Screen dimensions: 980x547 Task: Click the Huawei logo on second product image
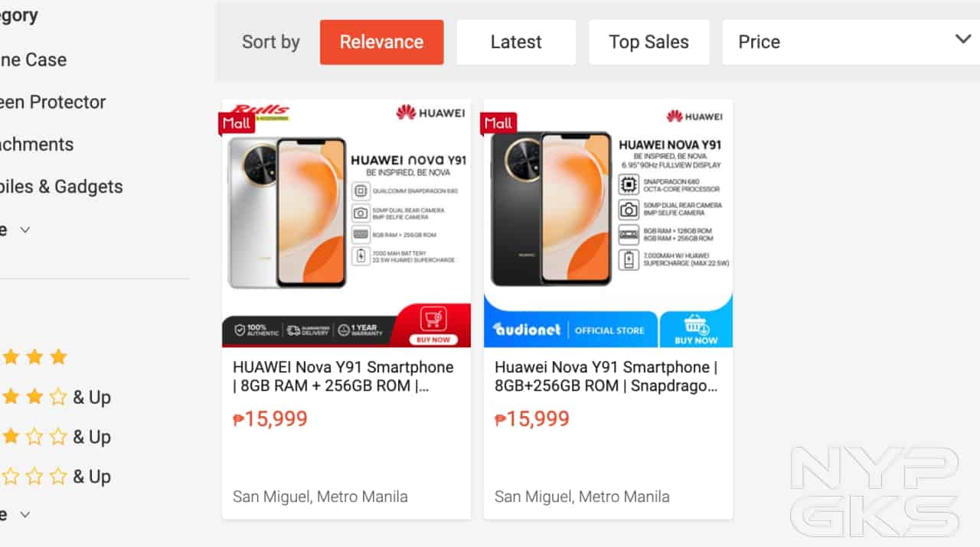coord(694,116)
